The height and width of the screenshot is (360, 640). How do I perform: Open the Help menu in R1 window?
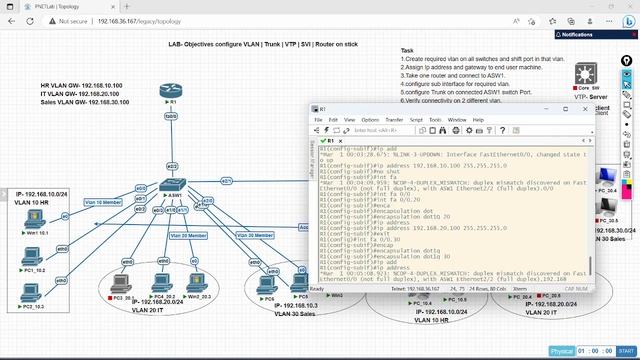(x=478, y=120)
